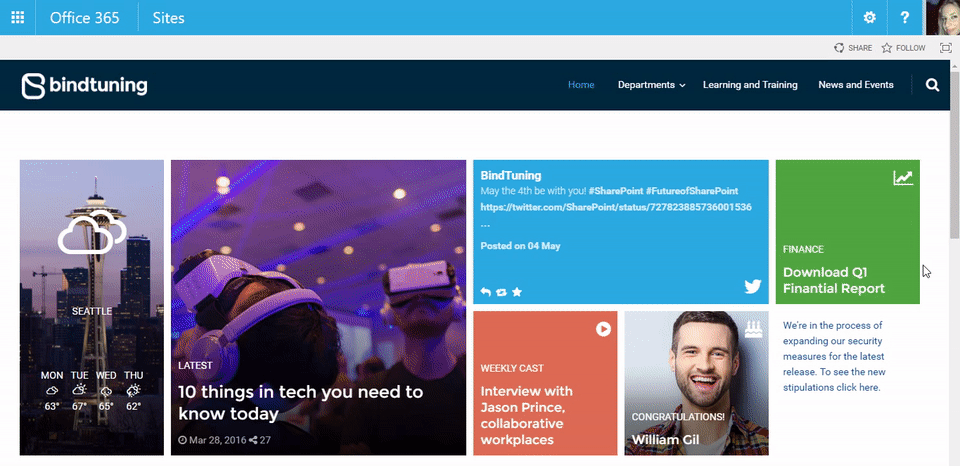Click the birthday cake icon
Screen dimensions: 960x466
coord(754,329)
